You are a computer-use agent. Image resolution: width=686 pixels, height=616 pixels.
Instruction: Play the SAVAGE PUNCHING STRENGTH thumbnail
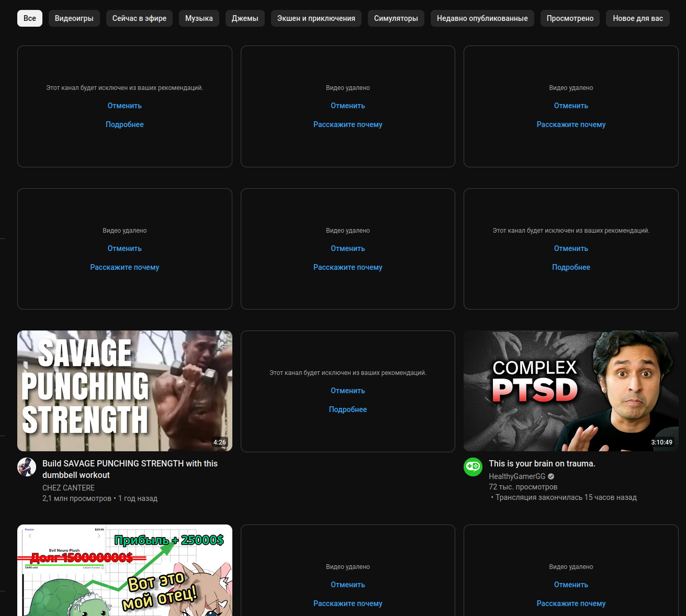tap(125, 391)
